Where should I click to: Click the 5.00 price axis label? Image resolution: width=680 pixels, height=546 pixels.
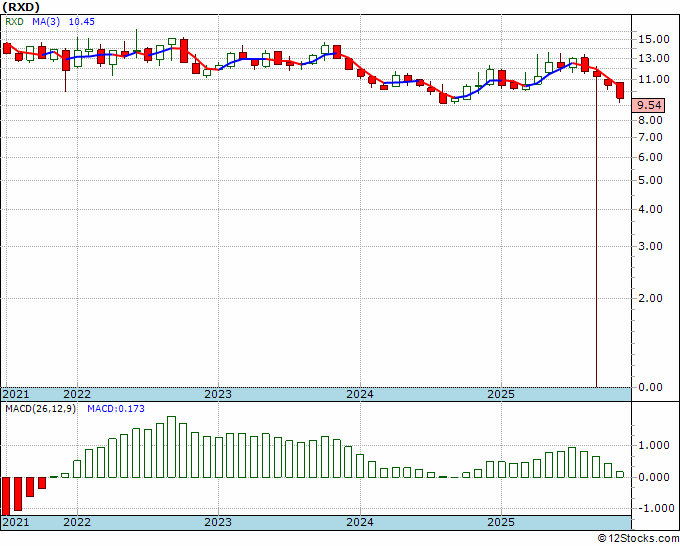651,180
